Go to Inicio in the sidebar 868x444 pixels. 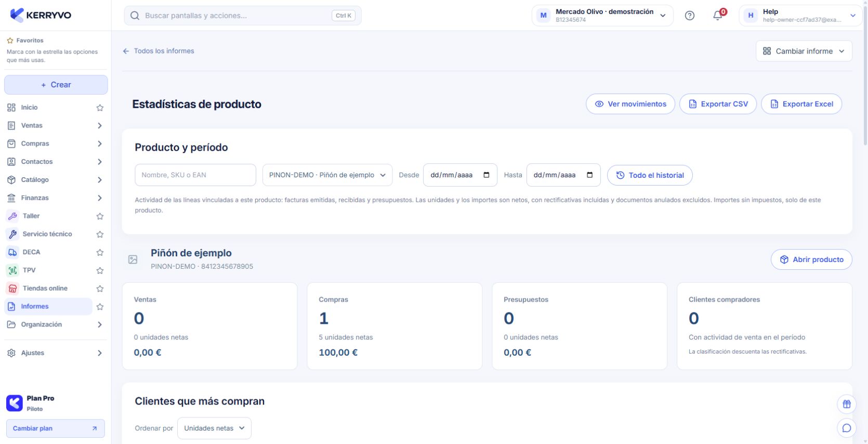point(48,108)
